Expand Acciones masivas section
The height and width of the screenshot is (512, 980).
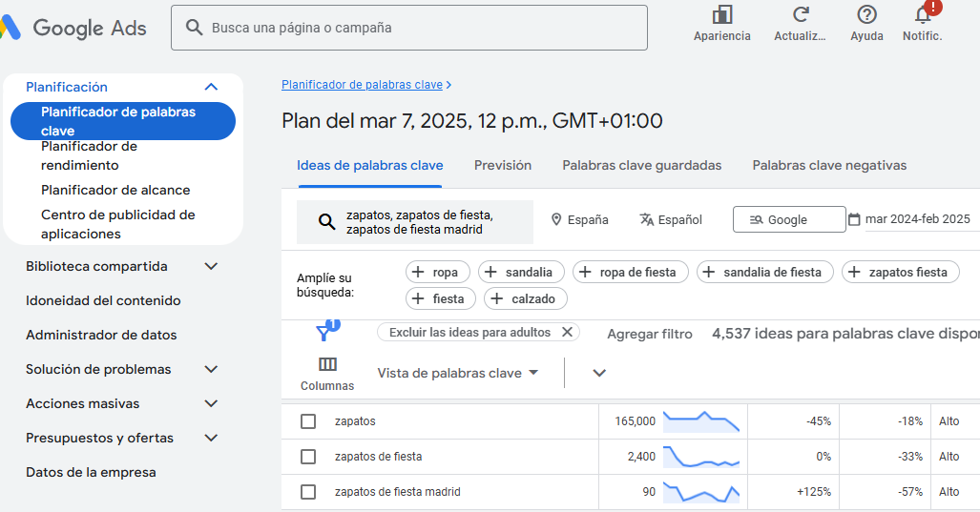(211, 403)
